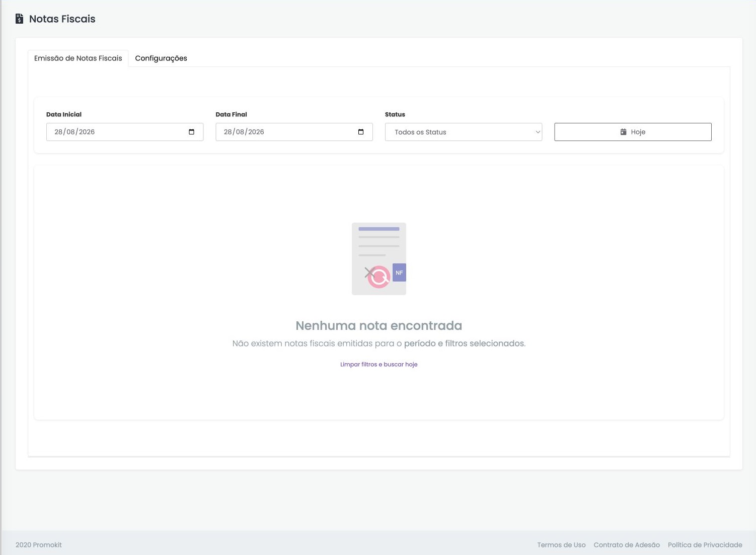Click the Data Inicial field label
This screenshot has height=555, width=756.
point(64,114)
